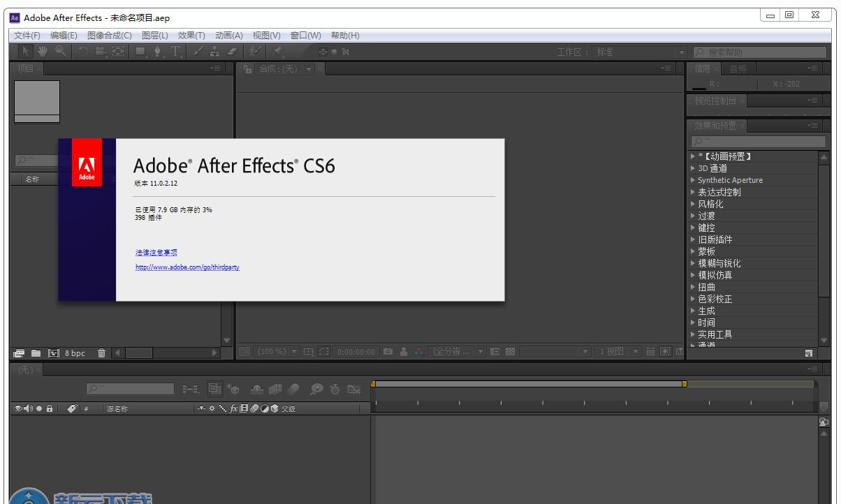Toggle the viewer lock icon

tap(247, 68)
